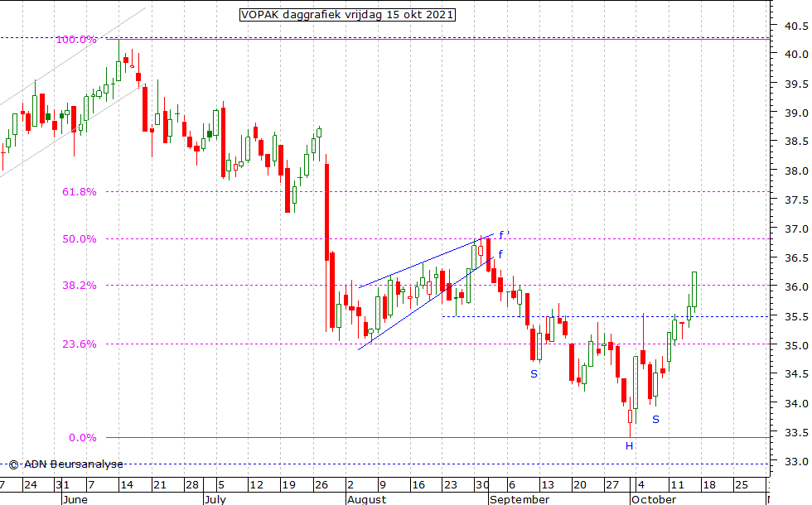Click the "October" month label
812x505 pixels.
tap(654, 499)
